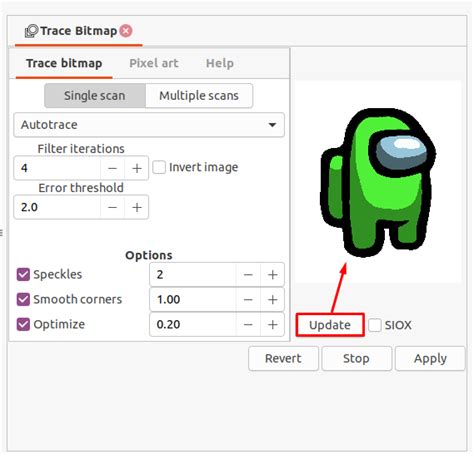474x454 pixels.
Task: Click the Apply button
Action: click(430, 359)
